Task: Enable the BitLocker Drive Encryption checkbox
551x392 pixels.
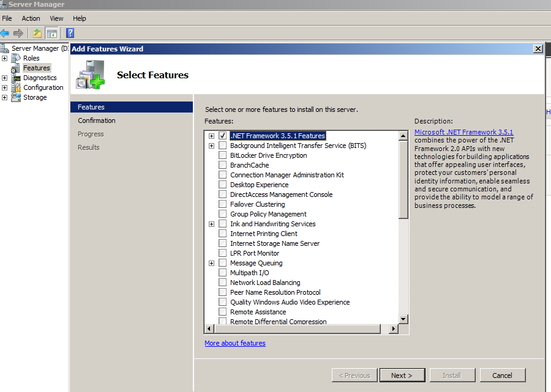Action: pos(222,155)
